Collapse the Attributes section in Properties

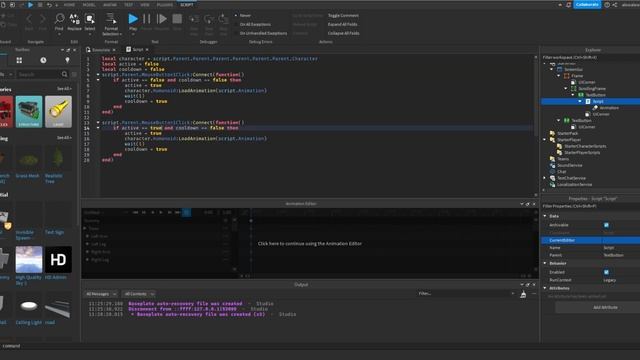pos(545,288)
